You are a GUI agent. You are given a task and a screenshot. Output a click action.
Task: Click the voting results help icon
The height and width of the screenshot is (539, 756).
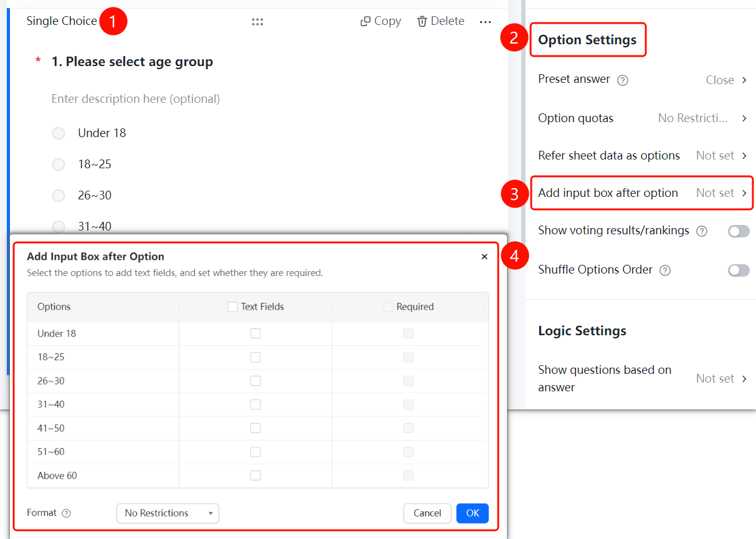coord(702,231)
